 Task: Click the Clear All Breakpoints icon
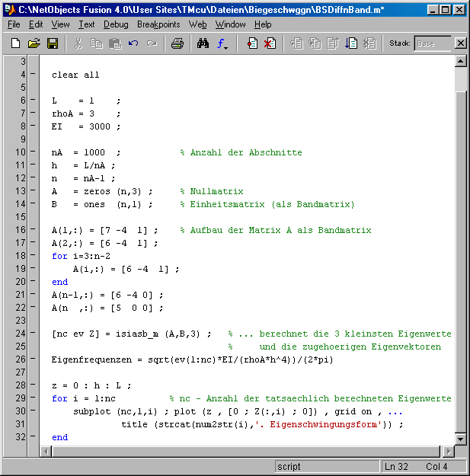[270, 43]
